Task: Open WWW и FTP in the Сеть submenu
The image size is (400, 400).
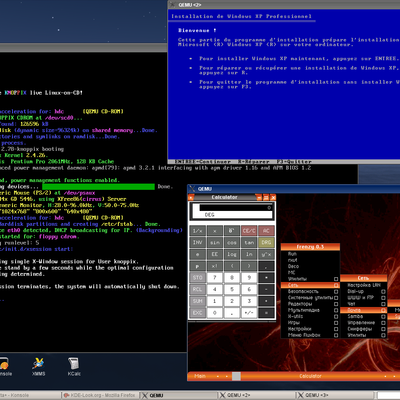Action: coord(363,298)
